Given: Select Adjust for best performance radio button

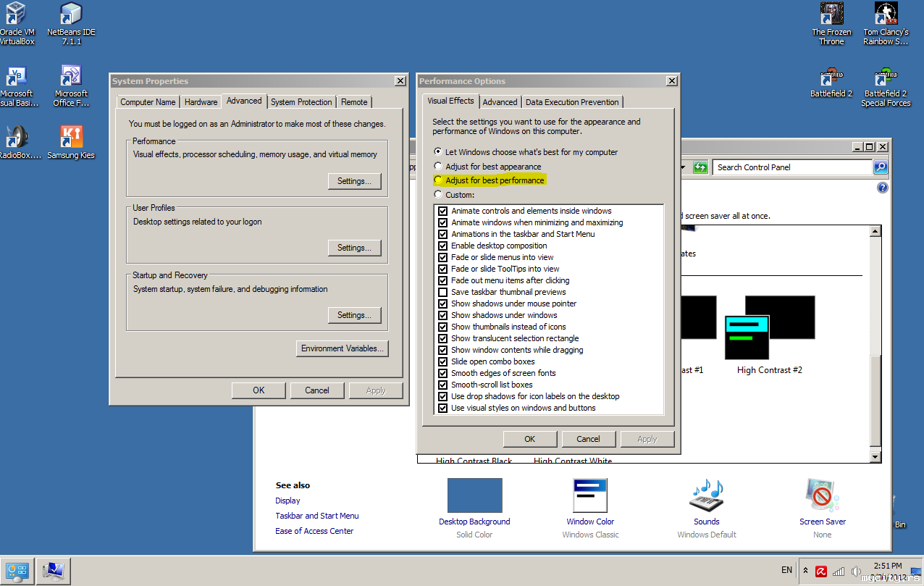Looking at the screenshot, I should click(x=437, y=180).
